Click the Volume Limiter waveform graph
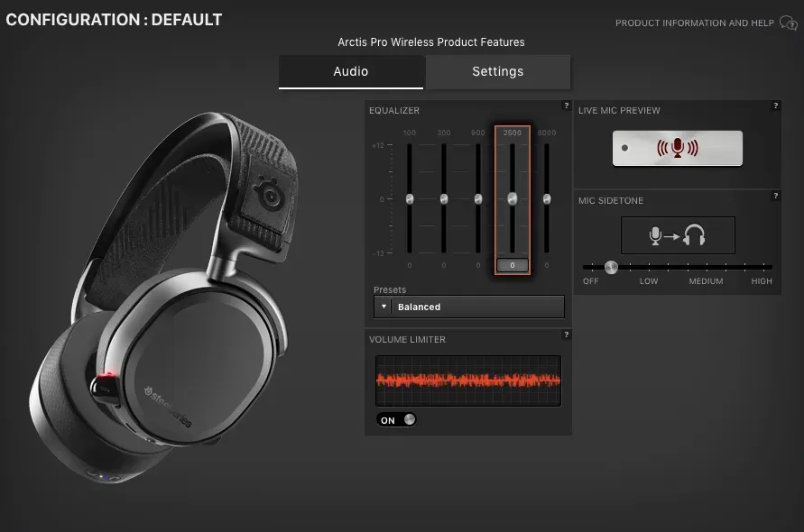This screenshot has width=804, height=532. click(x=468, y=381)
